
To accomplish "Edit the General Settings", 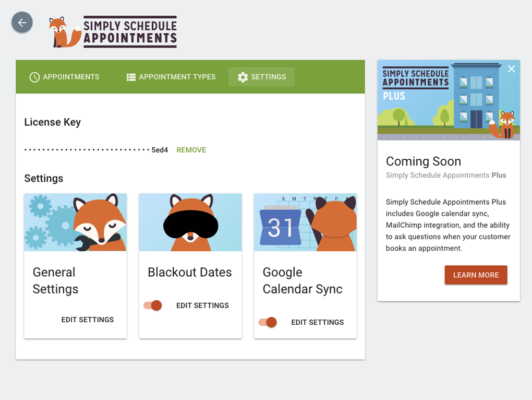I will point(88,320).
